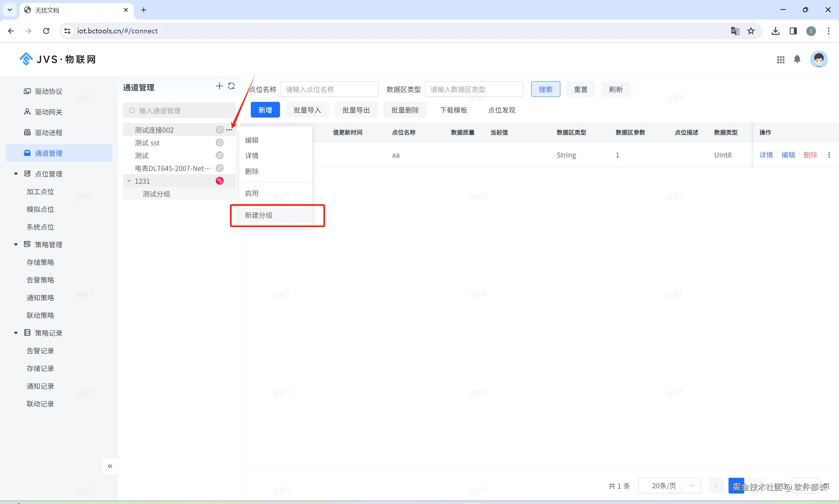Open the more options dots for 测试连接002
The height and width of the screenshot is (504, 839).
coord(230,130)
